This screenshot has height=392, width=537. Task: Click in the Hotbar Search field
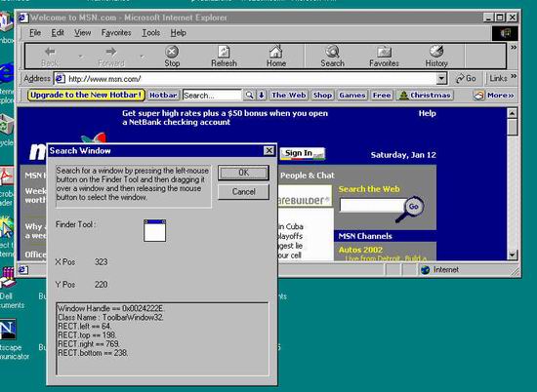(x=212, y=96)
